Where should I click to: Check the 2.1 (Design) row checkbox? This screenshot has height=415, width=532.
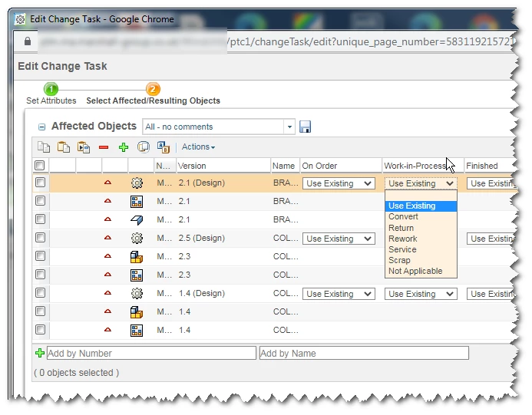coord(41,183)
